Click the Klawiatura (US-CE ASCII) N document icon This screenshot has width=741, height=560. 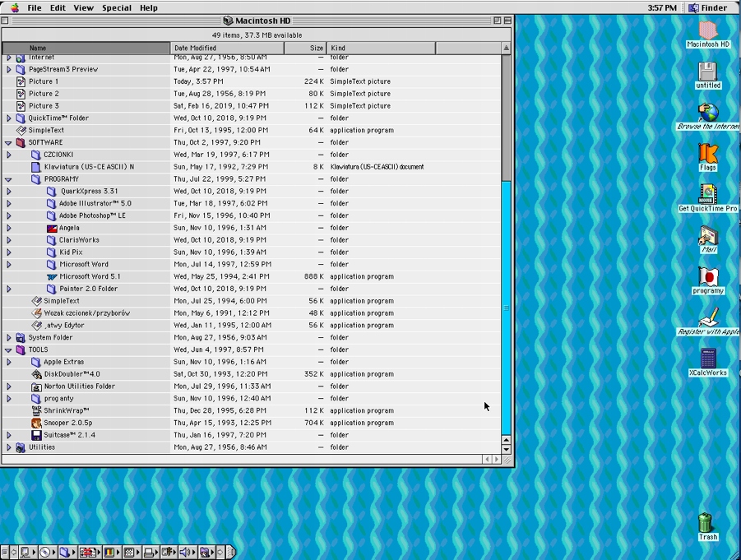coord(36,167)
